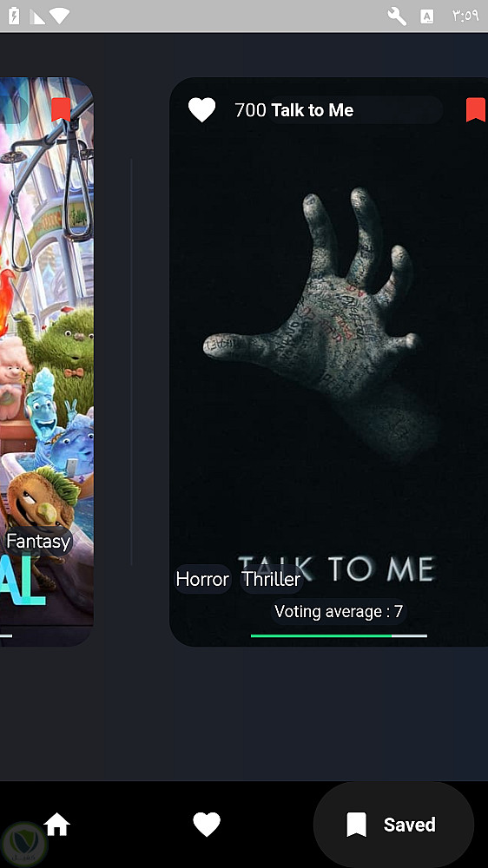
Task: Tap the Wi-Fi status icon
Action: [59, 16]
